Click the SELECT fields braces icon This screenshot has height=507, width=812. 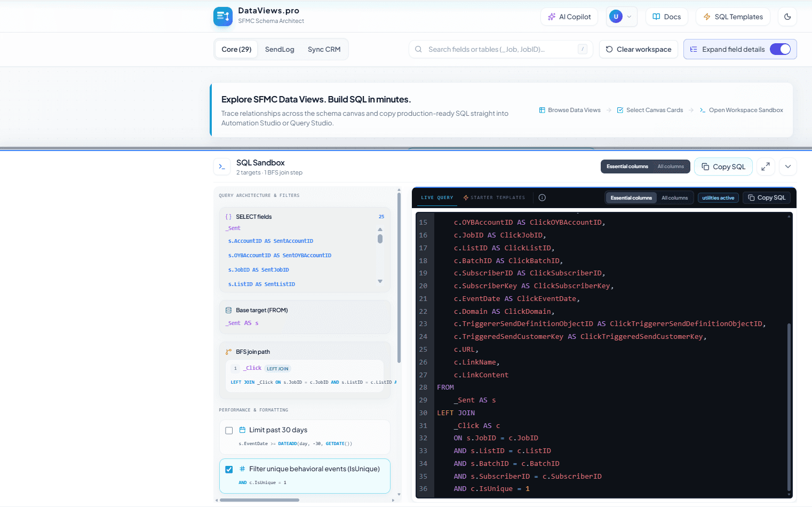pyautogui.click(x=228, y=217)
